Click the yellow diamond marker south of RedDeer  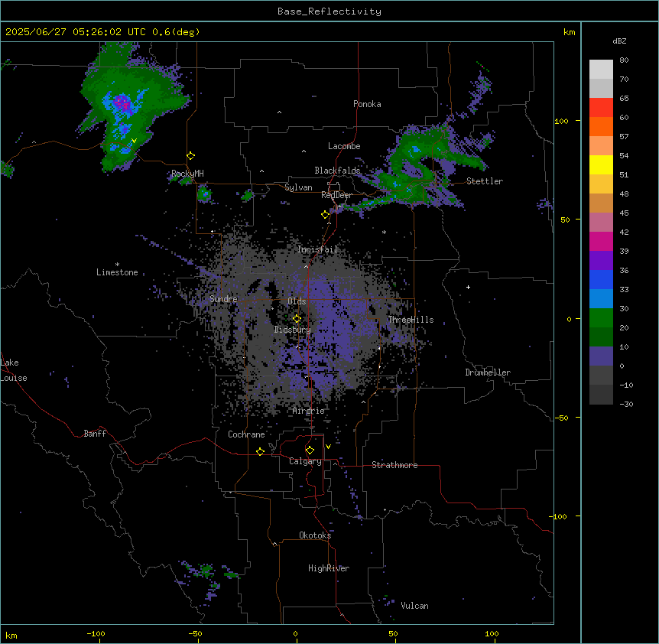[326, 215]
